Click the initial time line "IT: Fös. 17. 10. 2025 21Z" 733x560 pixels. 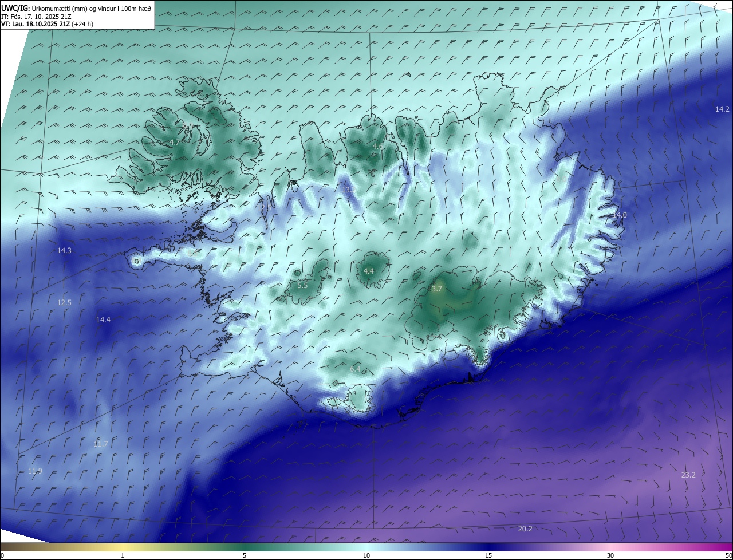[37, 17]
